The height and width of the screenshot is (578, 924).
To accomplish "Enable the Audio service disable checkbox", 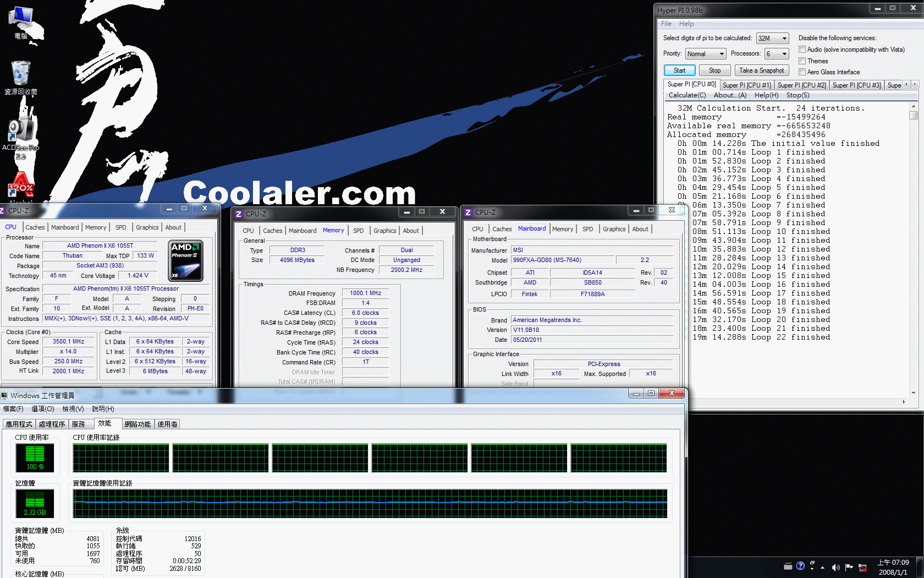I will [802, 50].
